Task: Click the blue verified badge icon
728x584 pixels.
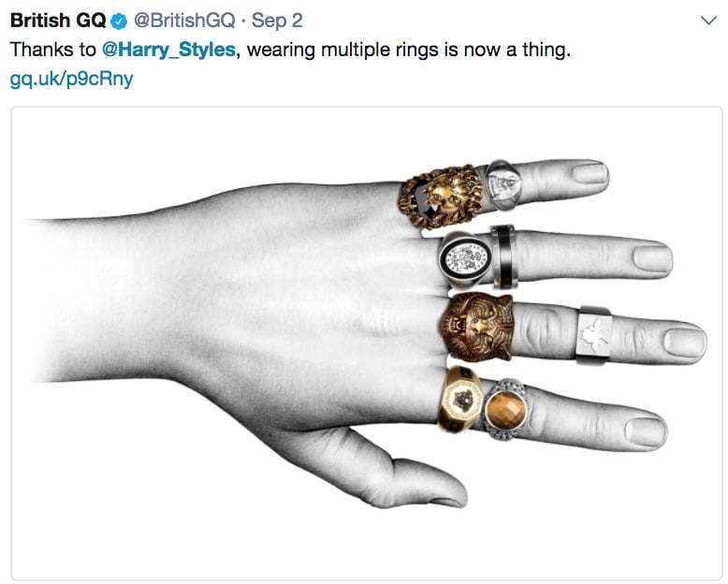Action: (x=120, y=22)
